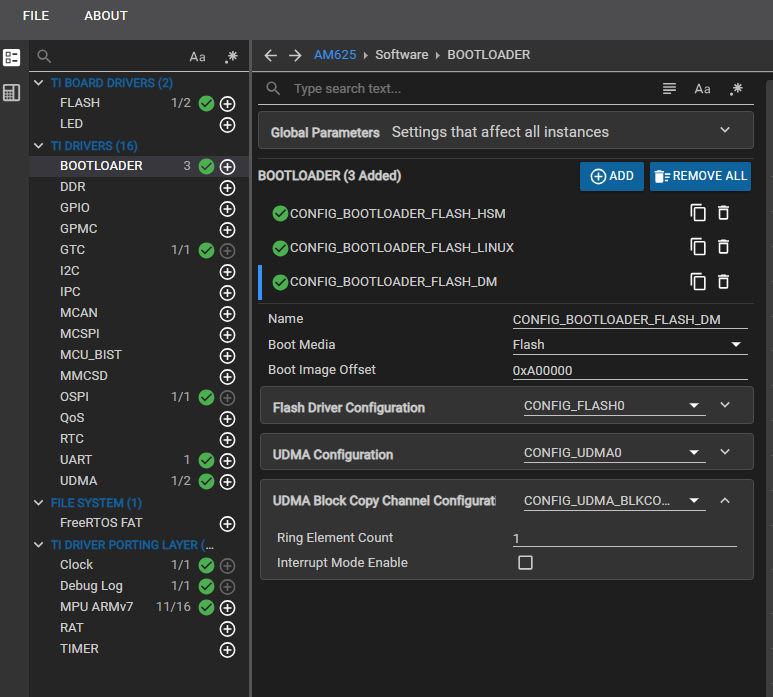The image size is (773, 697).
Task: Toggle show descriptions lines icon
Action: [x=669, y=89]
